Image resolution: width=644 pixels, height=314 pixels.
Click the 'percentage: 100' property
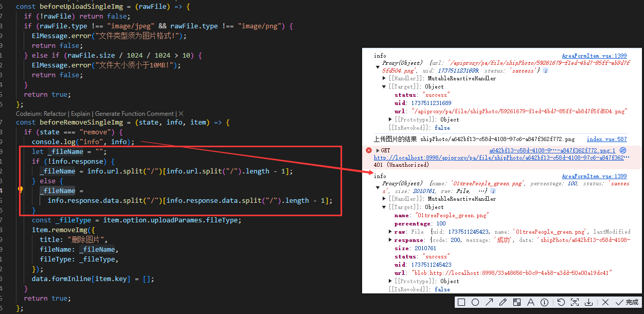tap(420, 224)
